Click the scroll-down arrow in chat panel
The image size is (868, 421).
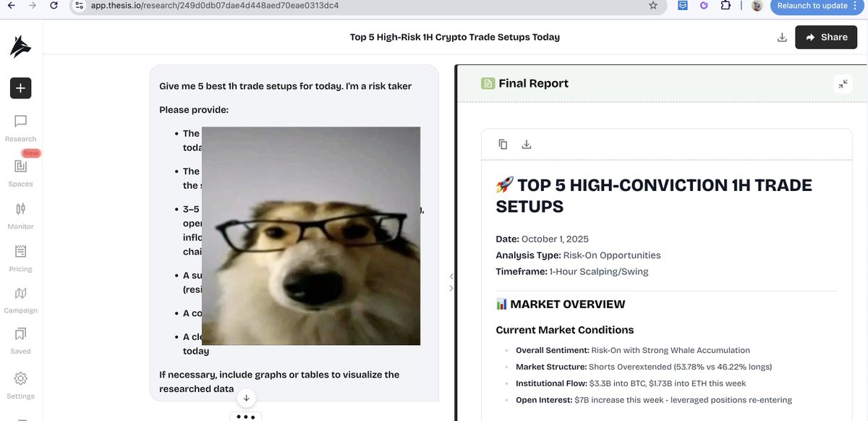point(246,397)
